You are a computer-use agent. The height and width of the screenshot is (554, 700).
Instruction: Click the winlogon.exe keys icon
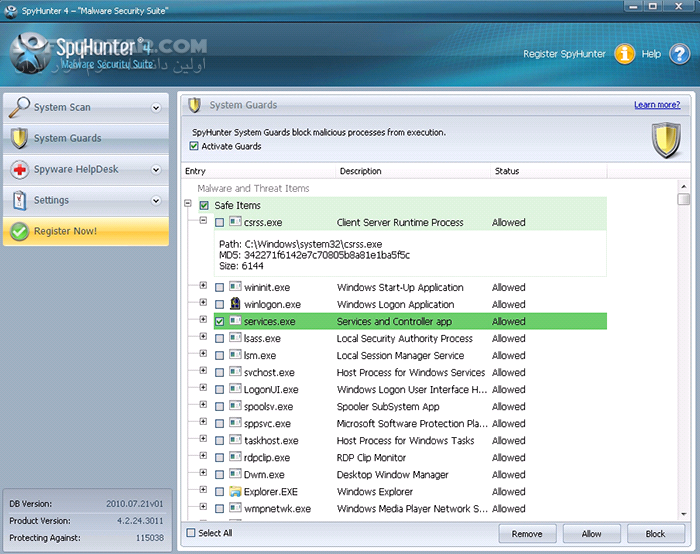235,304
